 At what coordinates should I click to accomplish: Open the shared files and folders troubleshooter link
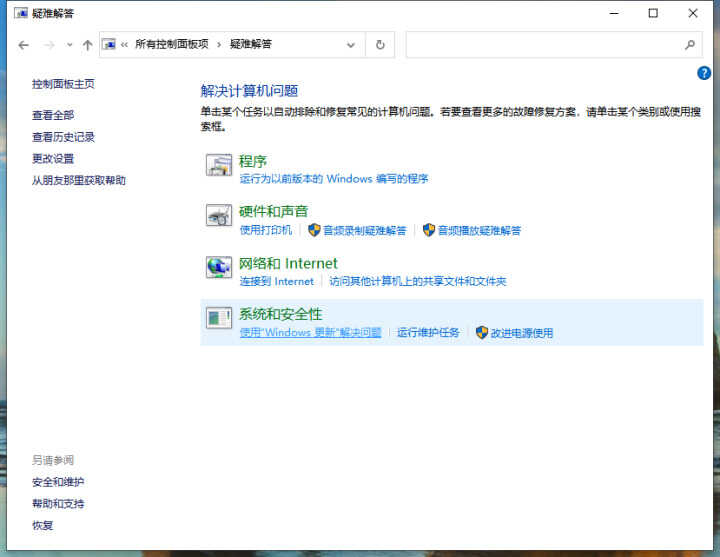coord(418,281)
